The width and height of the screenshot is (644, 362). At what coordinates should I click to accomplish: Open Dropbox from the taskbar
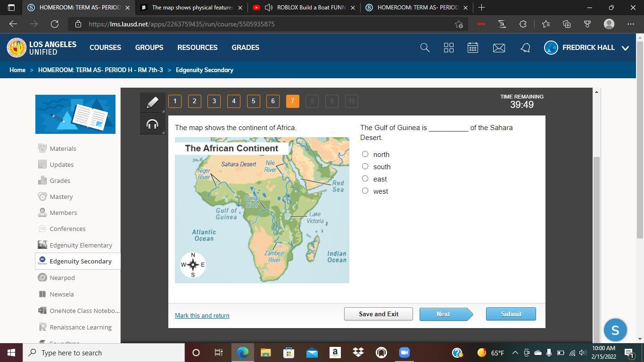click(358, 353)
